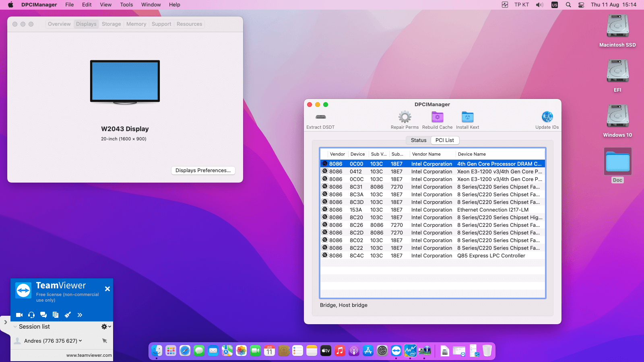Click the Update IDs globe icon
Screen dimensions: 644x362
[x=547, y=117]
